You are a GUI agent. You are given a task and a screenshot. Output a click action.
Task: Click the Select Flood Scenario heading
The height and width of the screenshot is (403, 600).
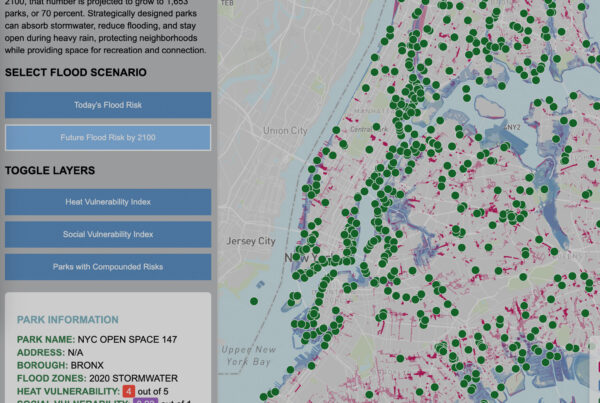(x=76, y=73)
